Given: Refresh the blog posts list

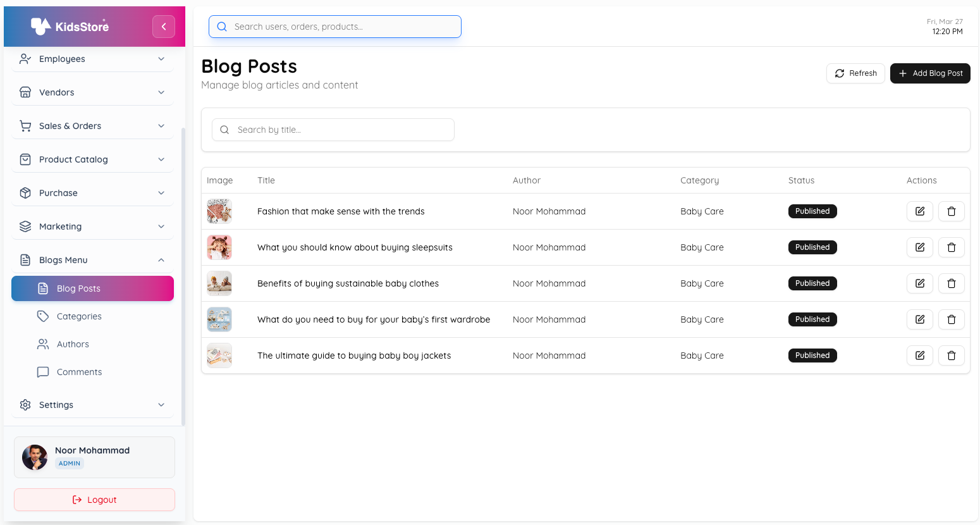Looking at the screenshot, I should 855,73.
